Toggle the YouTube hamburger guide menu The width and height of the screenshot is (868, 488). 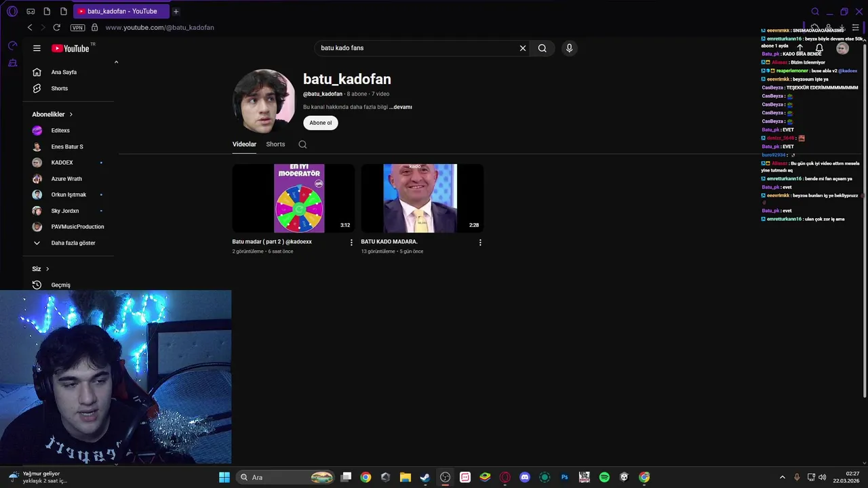tap(37, 48)
